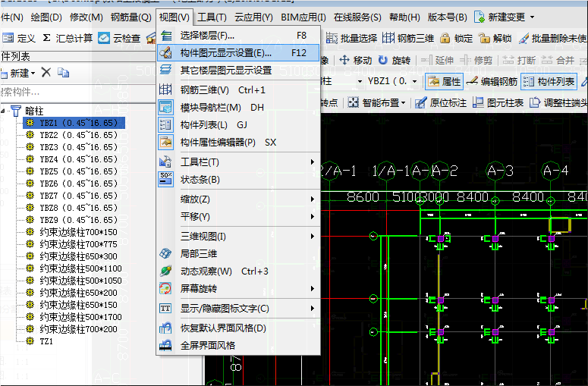Select 约束边缘柱500*1700 tree item
The height and width of the screenshot is (386, 588).
pos(81,317)
